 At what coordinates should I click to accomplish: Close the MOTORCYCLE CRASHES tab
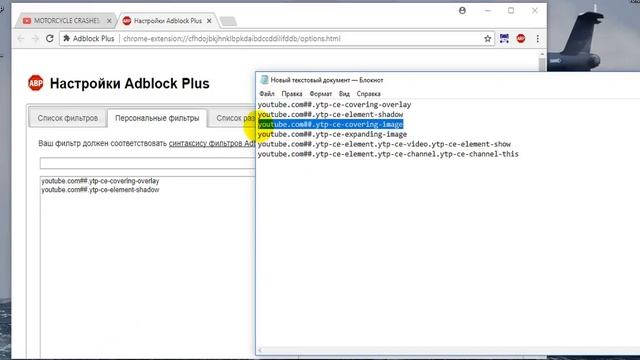coord(109,20)
